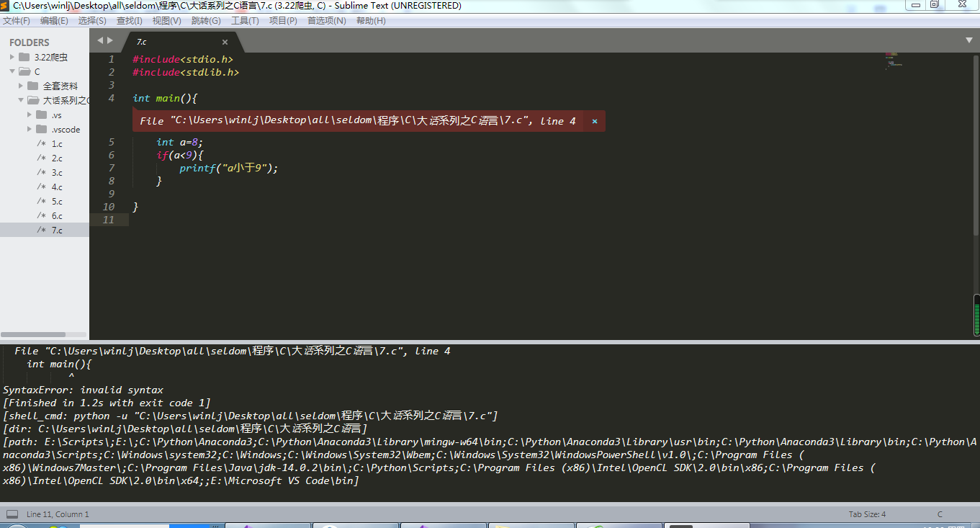This screenshot has width=980, height=528.
Task: Click the file icon beside 1.c
Action: [41, 143]
